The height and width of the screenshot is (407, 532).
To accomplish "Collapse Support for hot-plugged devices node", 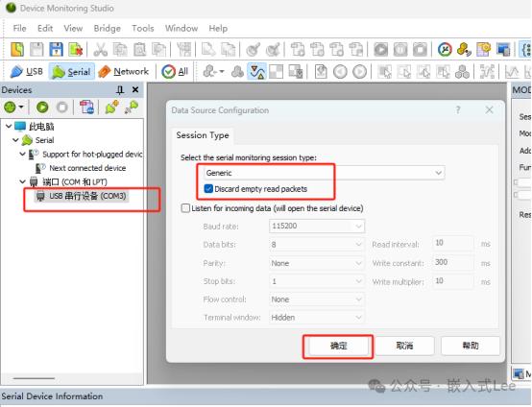I will 22,154.
